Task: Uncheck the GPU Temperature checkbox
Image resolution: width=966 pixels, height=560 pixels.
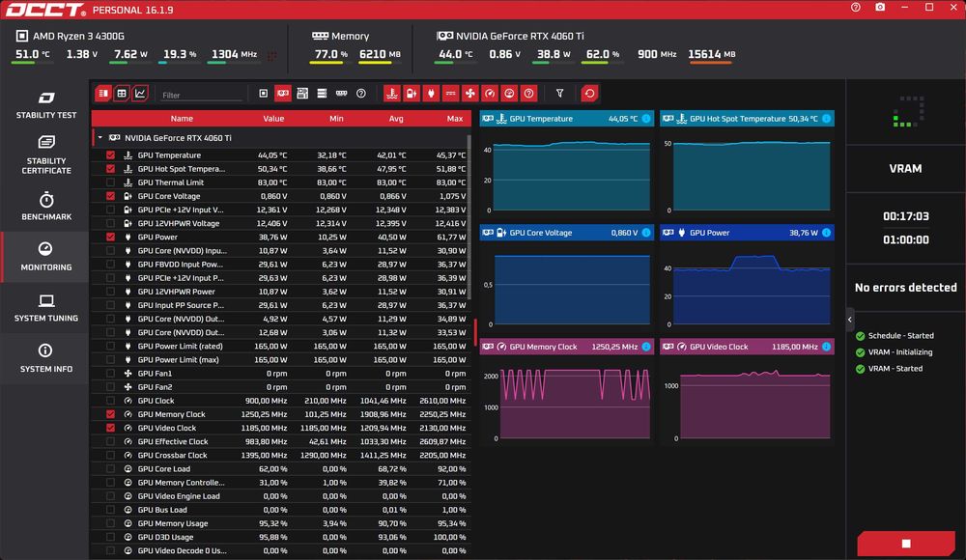Action: point(110,155)
